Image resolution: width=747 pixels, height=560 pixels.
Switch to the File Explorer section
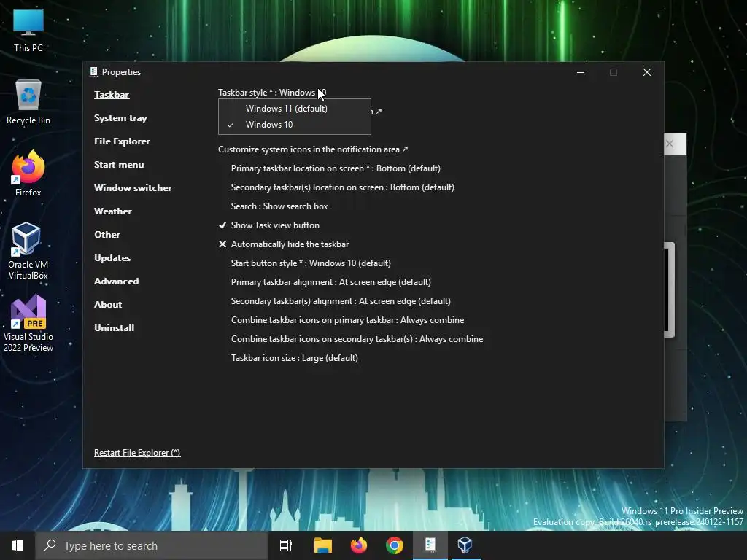tap(122, 141)
